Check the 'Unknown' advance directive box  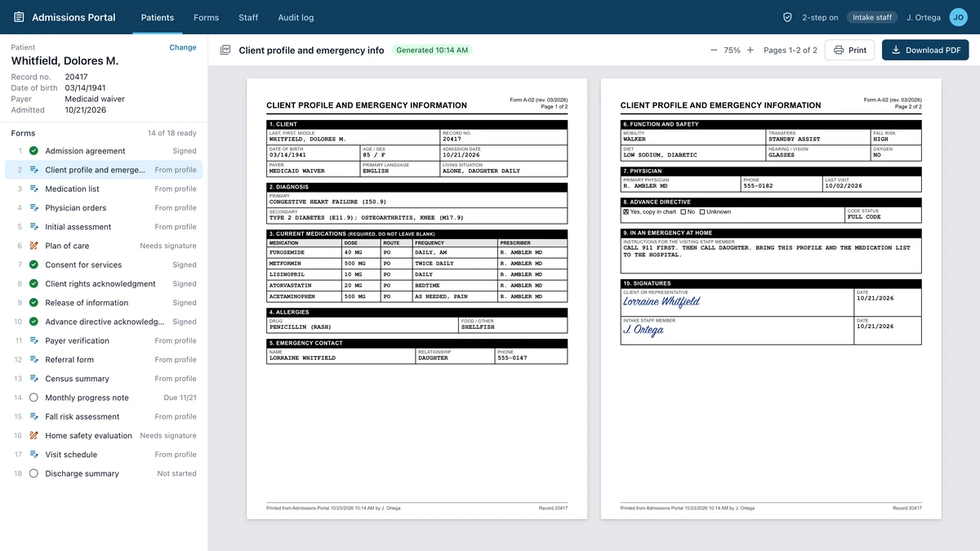click(702, 212)
